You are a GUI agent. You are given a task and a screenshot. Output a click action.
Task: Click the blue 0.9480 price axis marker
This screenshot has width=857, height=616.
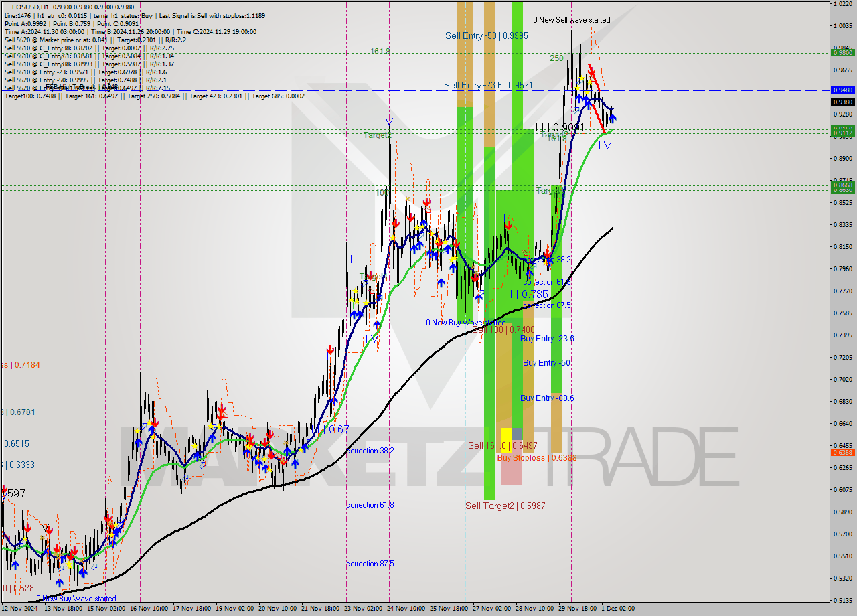(842, 90)
